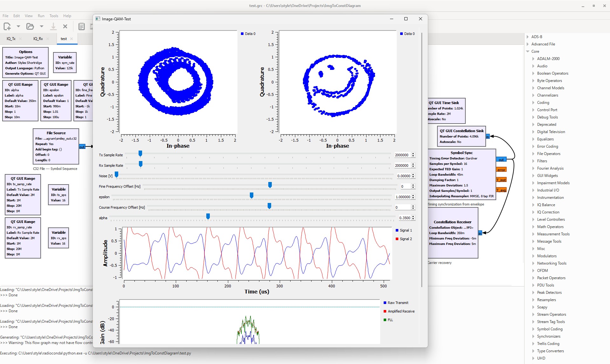Click the Symbol Sync error port
610x364 pixels.
coord(501,170)
